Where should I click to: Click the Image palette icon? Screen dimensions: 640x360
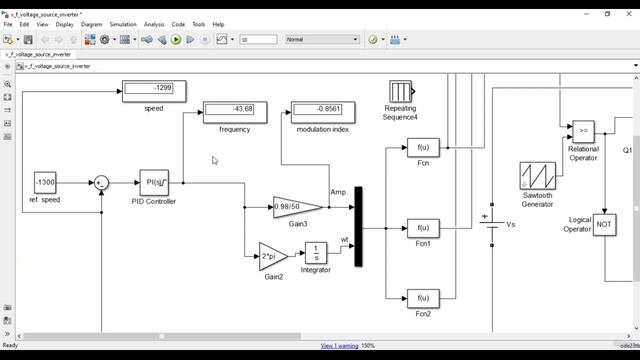tap(7, 136)
